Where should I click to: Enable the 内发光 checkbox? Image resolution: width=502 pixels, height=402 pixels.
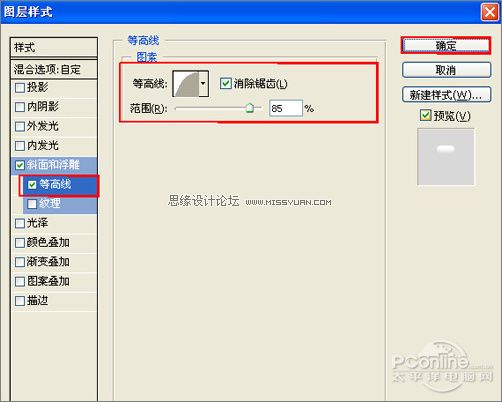click(20, 146)
